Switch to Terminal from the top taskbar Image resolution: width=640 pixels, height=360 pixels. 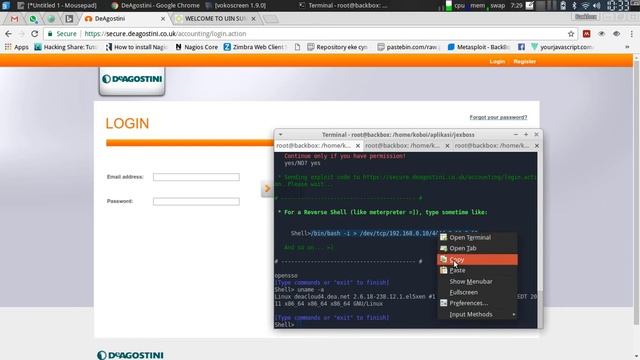(343, 5)
